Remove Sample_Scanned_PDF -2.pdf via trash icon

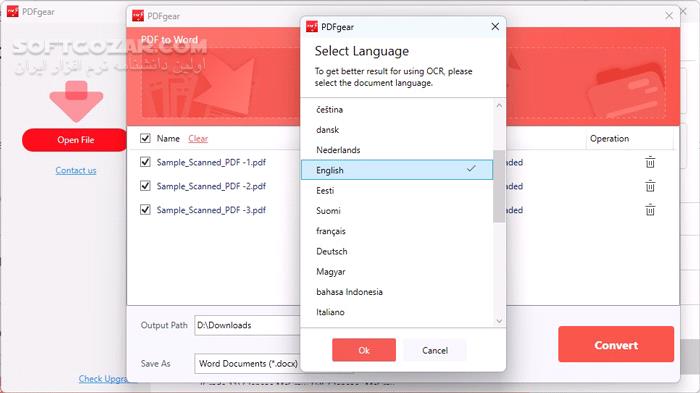point(650,186)
